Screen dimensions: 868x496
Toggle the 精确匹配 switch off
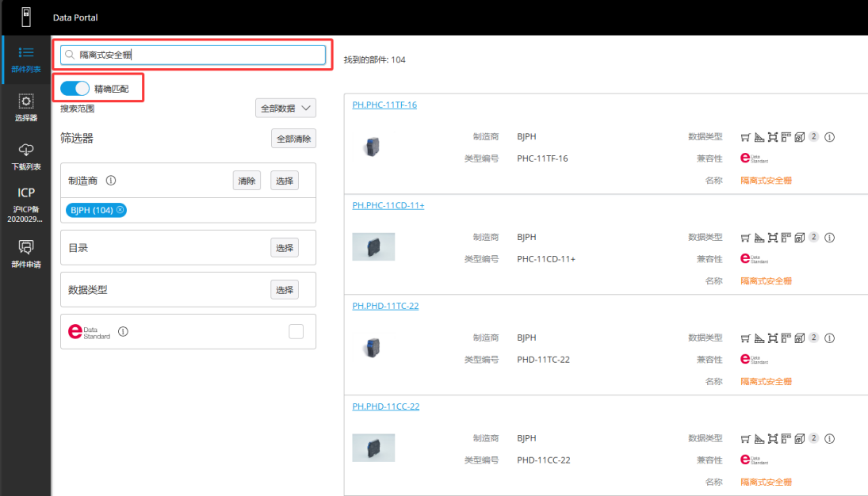[75, 89]
